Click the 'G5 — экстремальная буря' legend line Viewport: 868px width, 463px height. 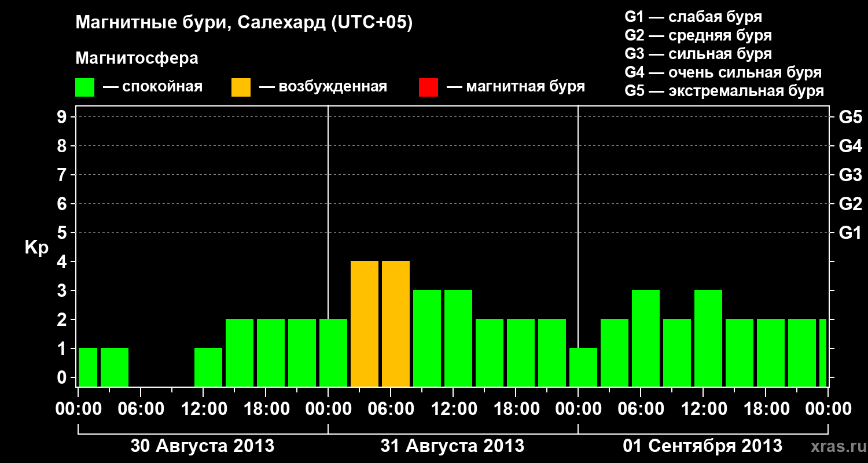[724, 91]
